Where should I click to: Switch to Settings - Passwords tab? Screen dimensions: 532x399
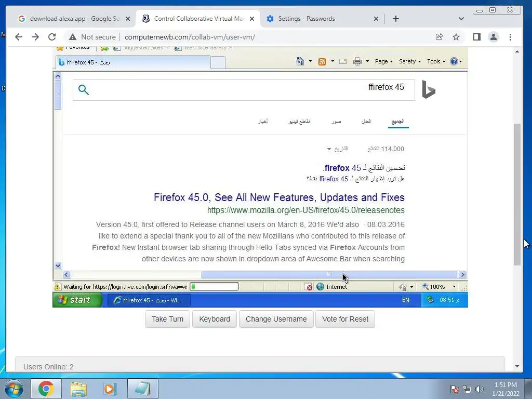(x=321, y=19)
